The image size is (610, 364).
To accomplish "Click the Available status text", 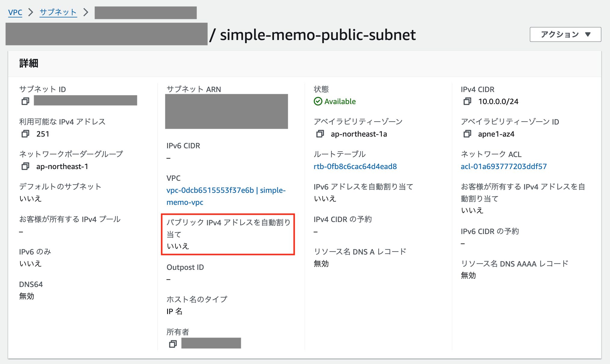I will (x=340, y=101).
